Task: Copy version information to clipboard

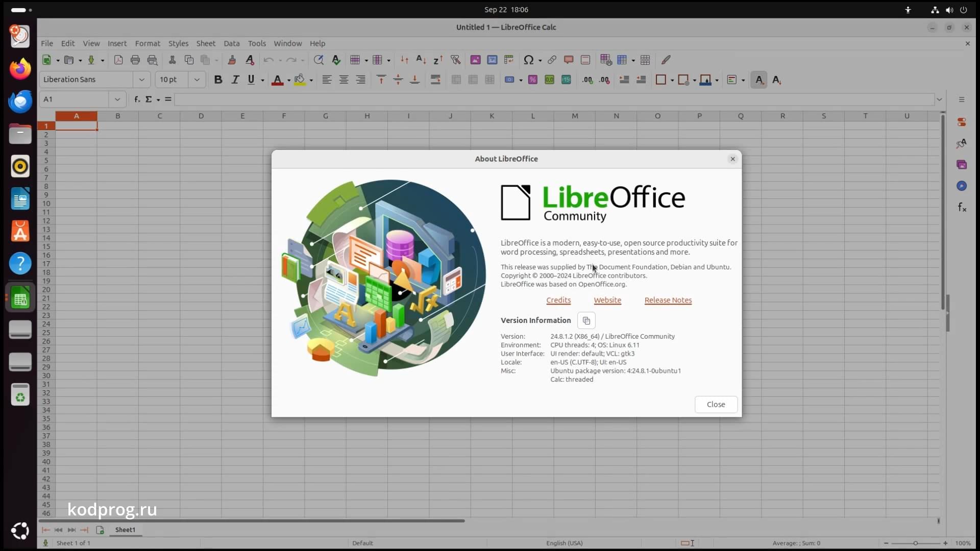Action: [x=586, y=320]
